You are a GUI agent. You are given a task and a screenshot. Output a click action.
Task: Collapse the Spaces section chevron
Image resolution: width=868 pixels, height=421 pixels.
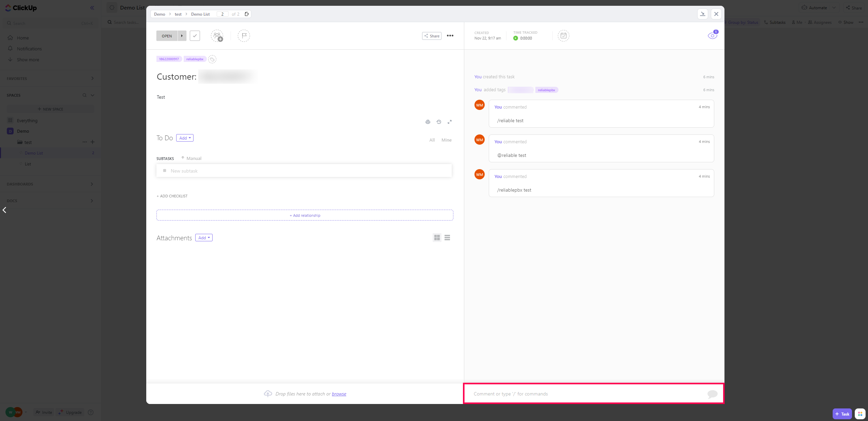click(93, 95)
